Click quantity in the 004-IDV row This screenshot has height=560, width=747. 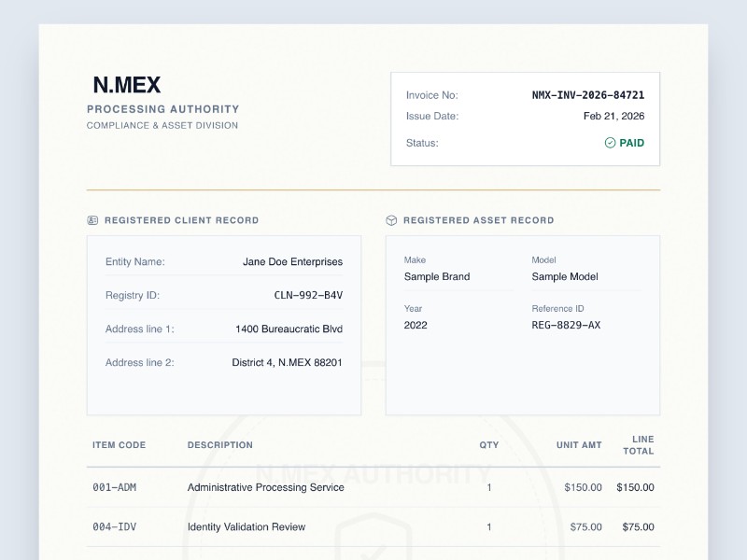point(488,527)
